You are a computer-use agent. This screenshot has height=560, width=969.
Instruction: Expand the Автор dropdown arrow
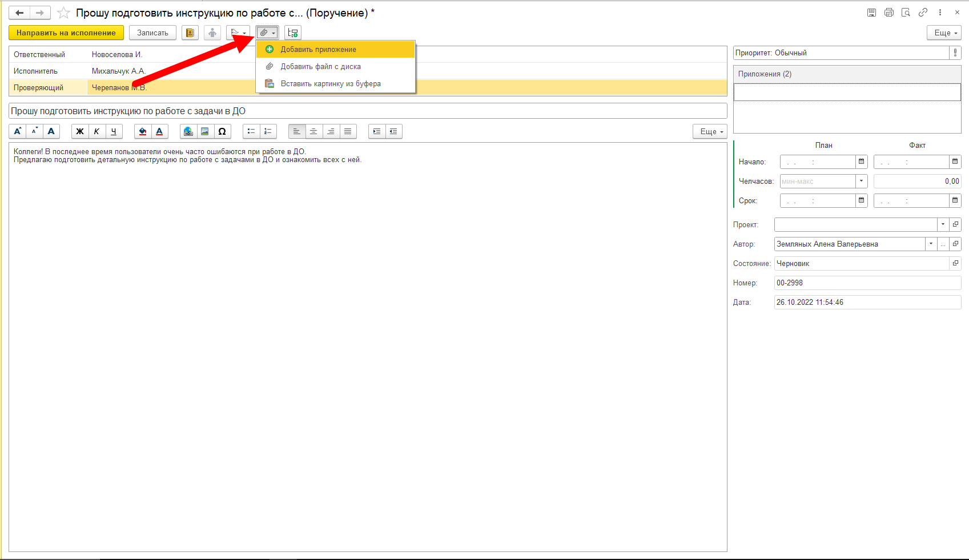[x=931, y=244]
